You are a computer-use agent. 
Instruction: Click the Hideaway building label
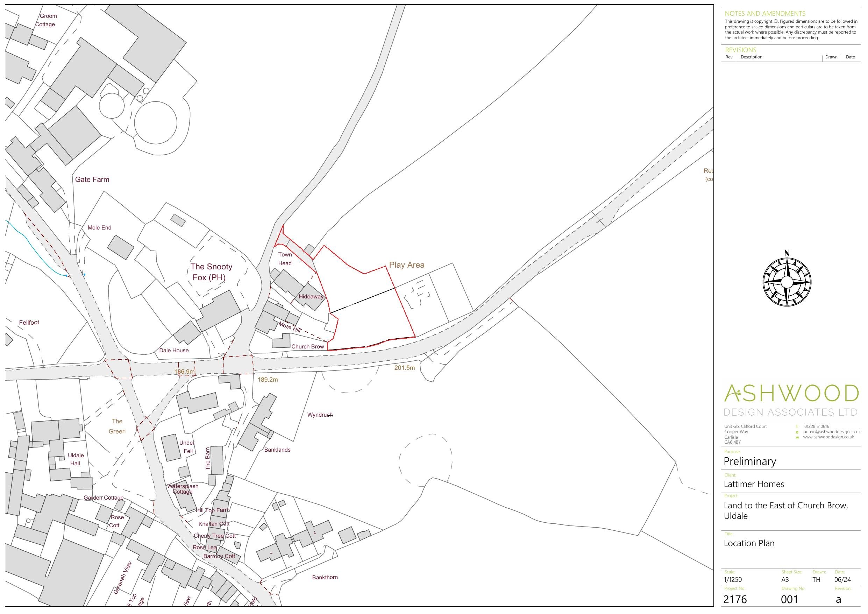(311, 297)
